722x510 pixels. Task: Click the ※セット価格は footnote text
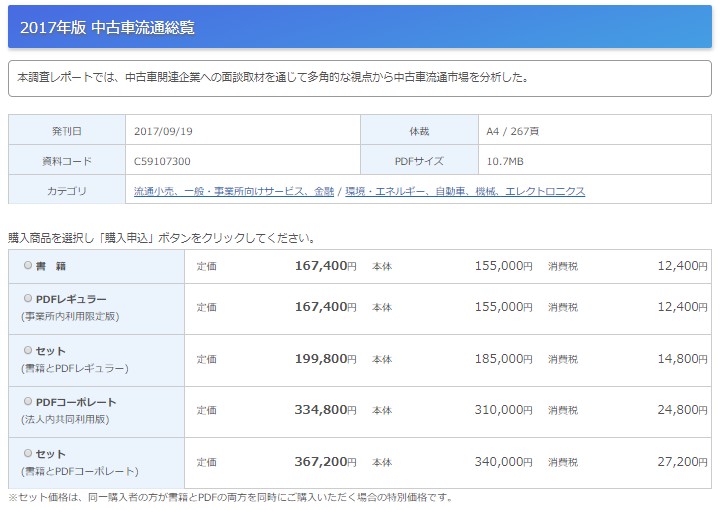point(232,498)
